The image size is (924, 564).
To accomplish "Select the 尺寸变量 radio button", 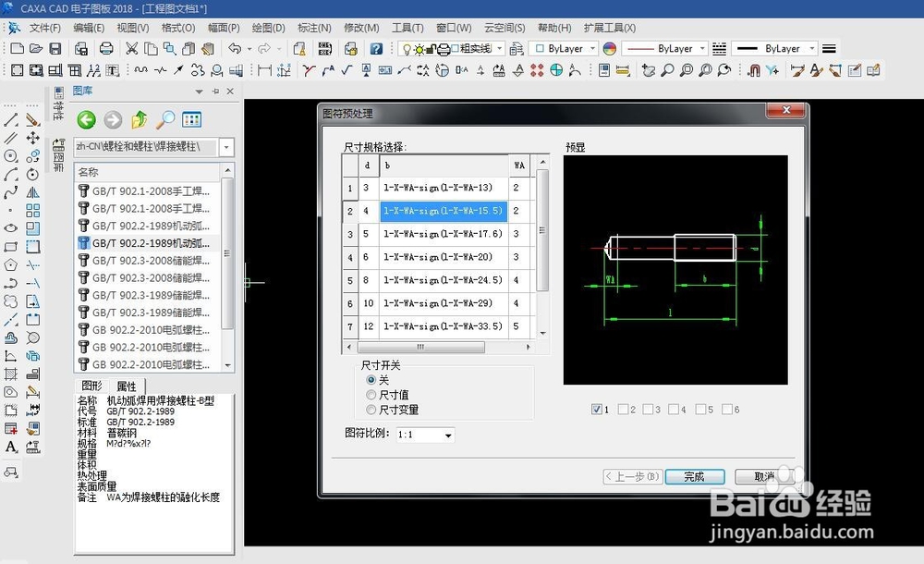I will point(371,410).
